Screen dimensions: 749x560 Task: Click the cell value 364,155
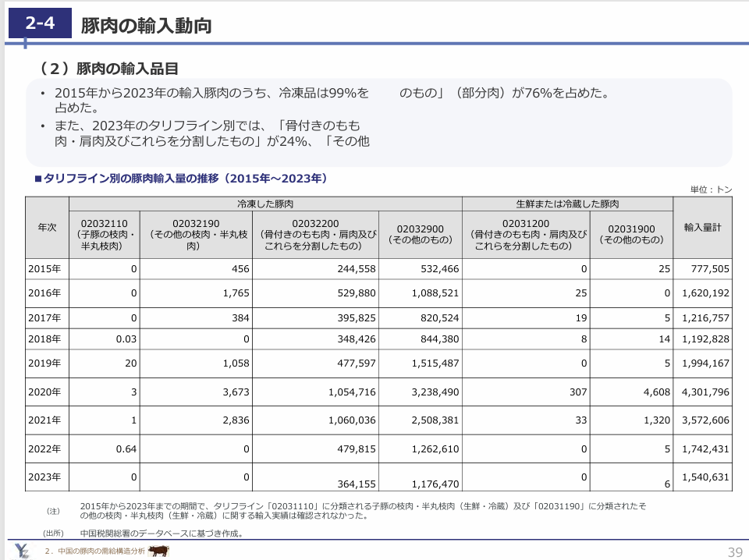click(357, 484)
